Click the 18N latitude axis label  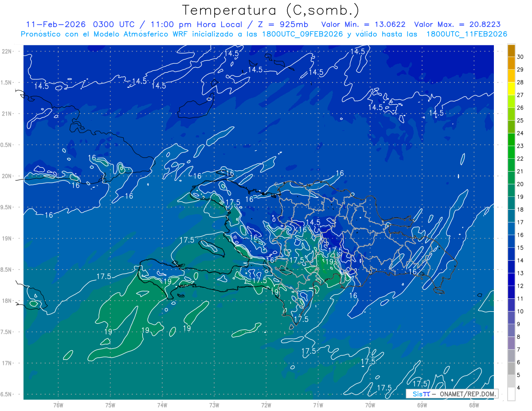coord(7,301)
